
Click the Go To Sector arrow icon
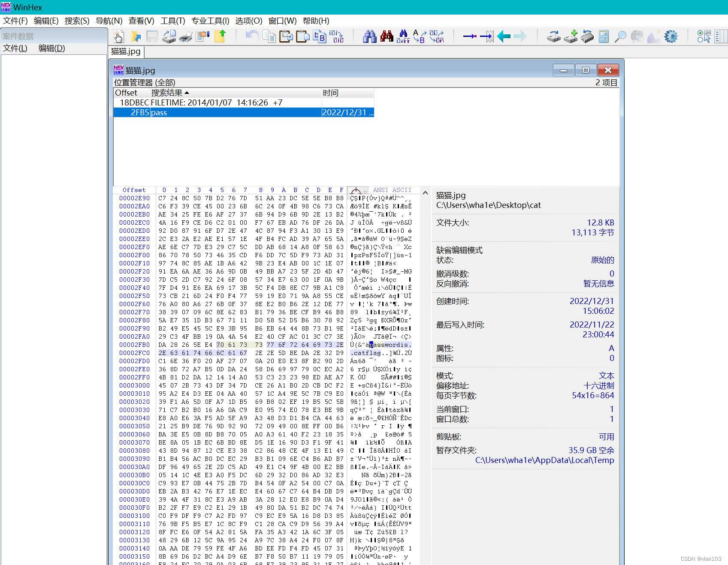point(487,36)
